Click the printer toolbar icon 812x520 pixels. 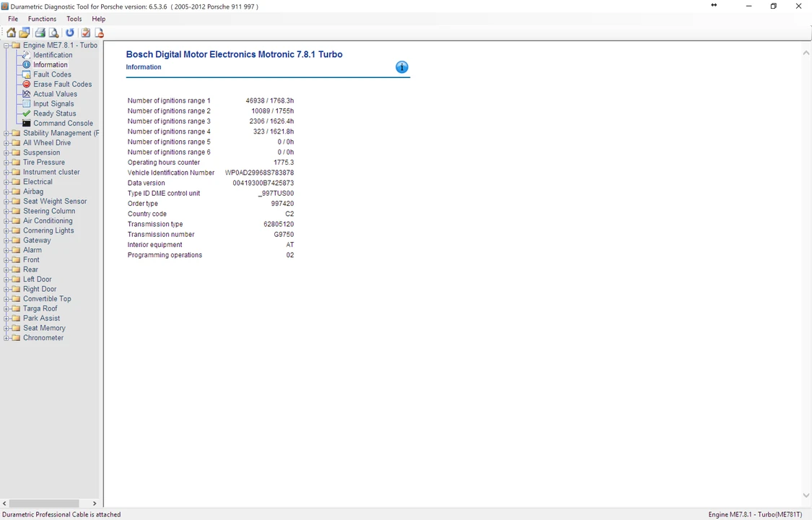click(x=40, y=32)
